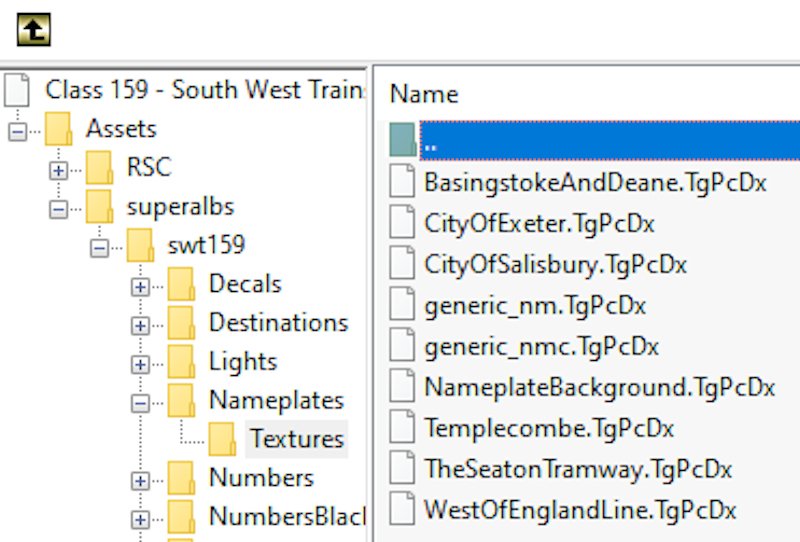Click the RSC label in the tree
Screen dimensions: 800x542
click(x=149, y=167)
